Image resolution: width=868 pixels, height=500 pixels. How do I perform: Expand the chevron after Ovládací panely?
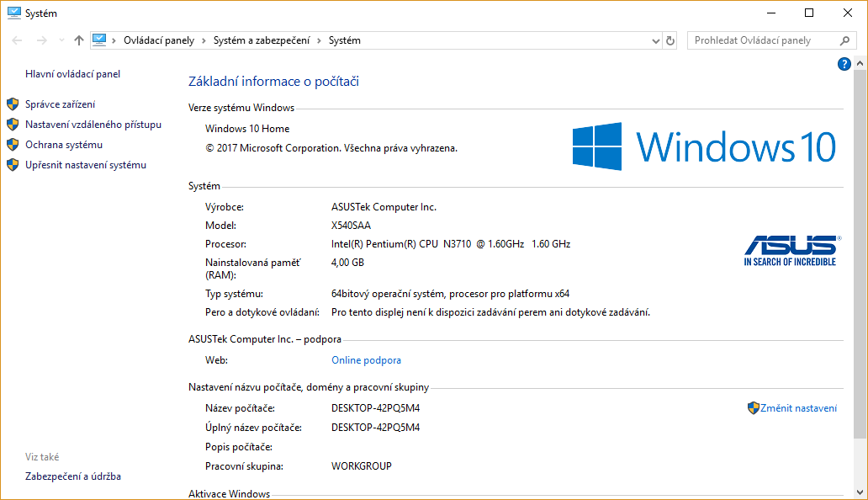pyautogui.click(x=204, y=40)
